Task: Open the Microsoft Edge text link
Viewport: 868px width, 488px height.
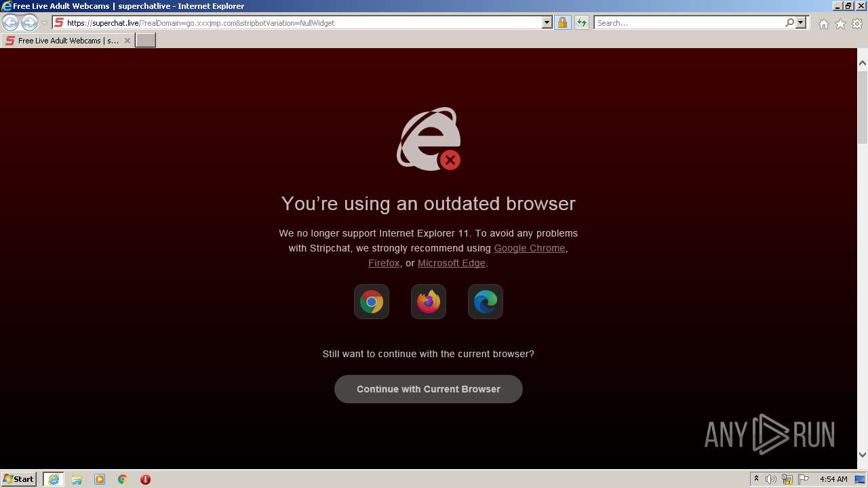Action: [452, 263]
